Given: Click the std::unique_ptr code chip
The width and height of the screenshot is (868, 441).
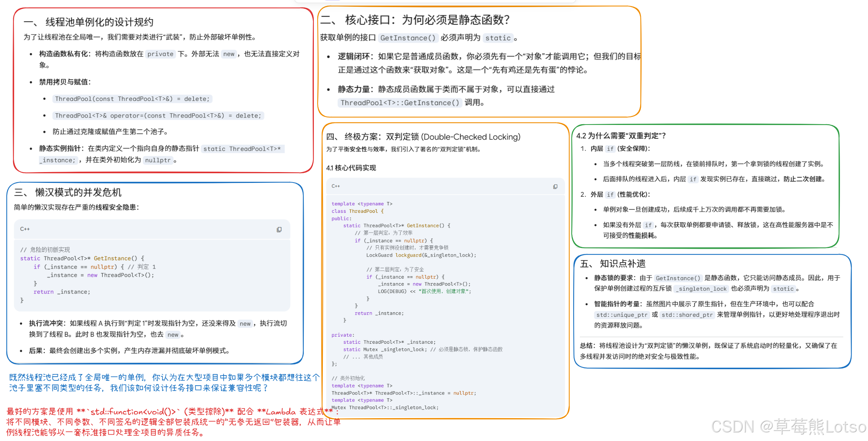Looking at the screenshot, I should click(621, 315).
